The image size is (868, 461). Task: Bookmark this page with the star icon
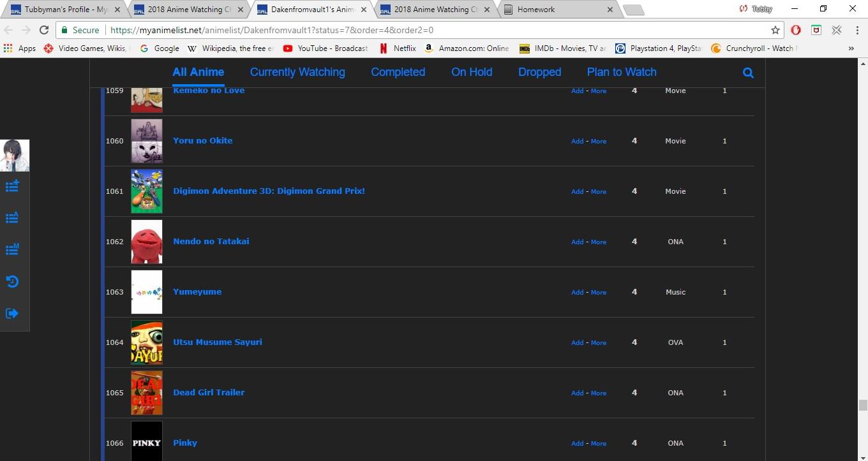(x=775, y=30)
